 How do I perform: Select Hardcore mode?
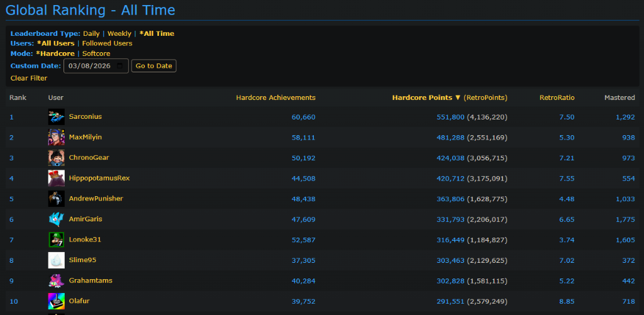click(55, 54)
